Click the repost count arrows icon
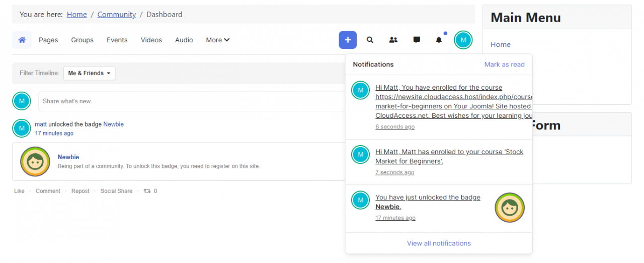This screenshot has height=263, width=644. (x=147, y=191)
